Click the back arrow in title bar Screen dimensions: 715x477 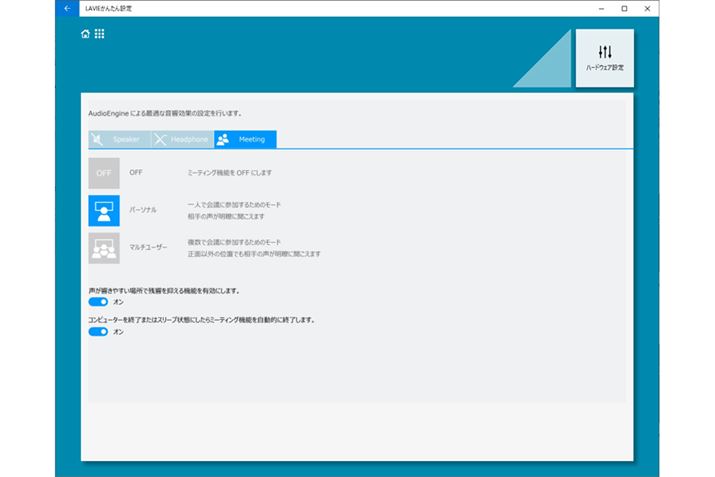pos(67,8)
